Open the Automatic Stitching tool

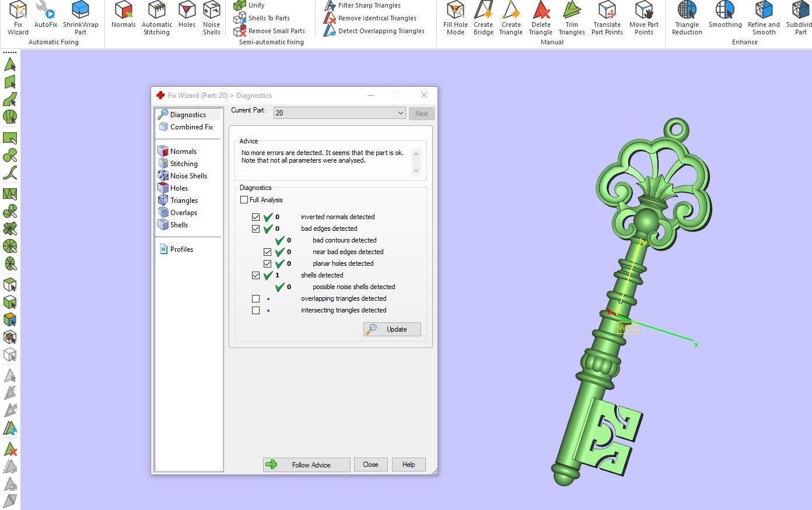156,17
